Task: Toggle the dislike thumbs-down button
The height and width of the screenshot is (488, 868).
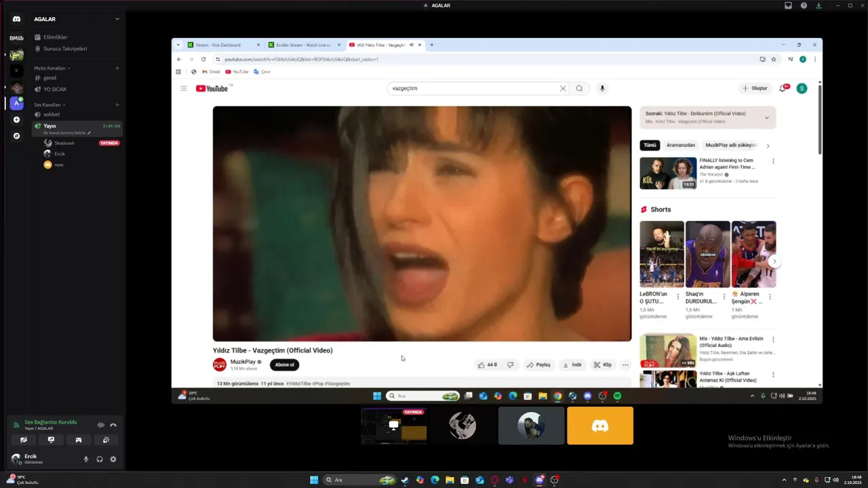Action: [510, 365]
